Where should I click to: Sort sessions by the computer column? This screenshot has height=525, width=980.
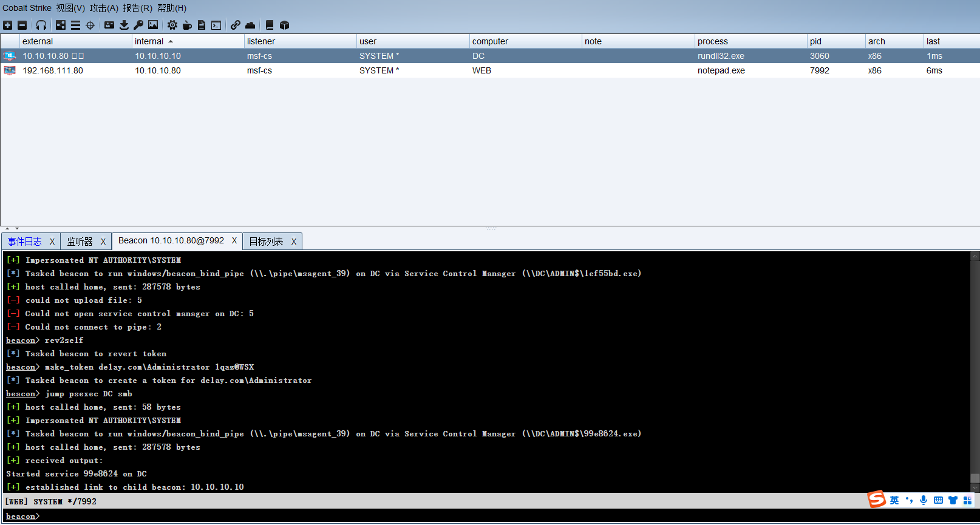coord(525,41)
